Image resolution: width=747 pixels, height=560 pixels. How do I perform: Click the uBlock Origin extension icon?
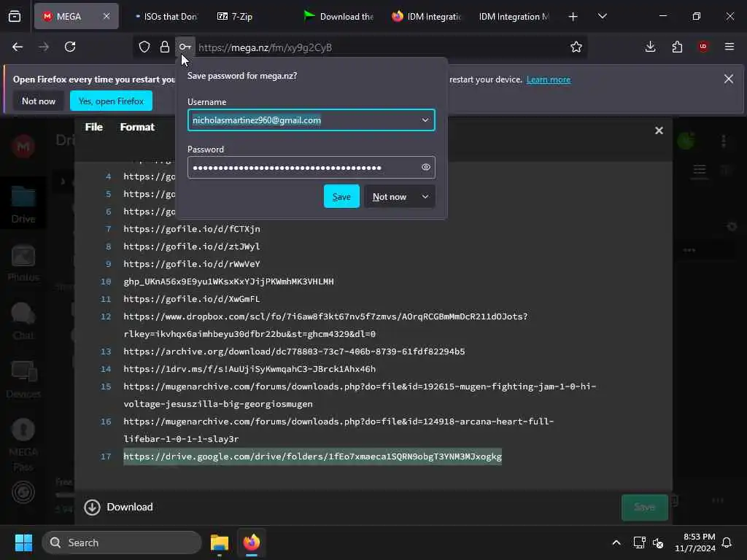(703, 47)
